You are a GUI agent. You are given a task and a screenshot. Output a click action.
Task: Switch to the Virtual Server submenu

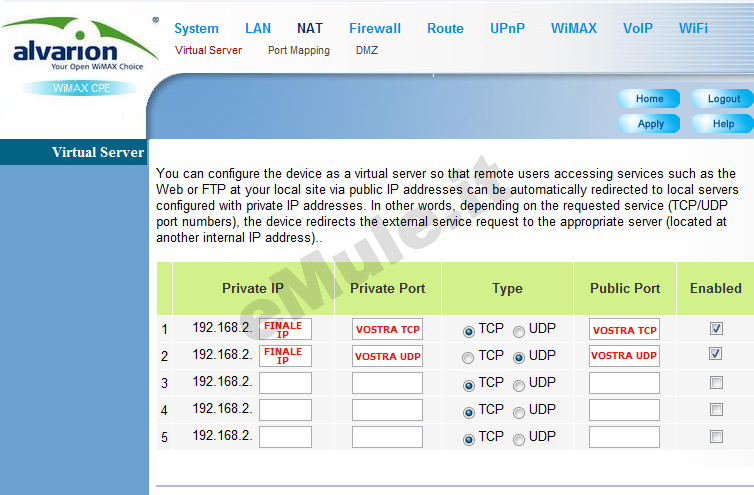208,50
